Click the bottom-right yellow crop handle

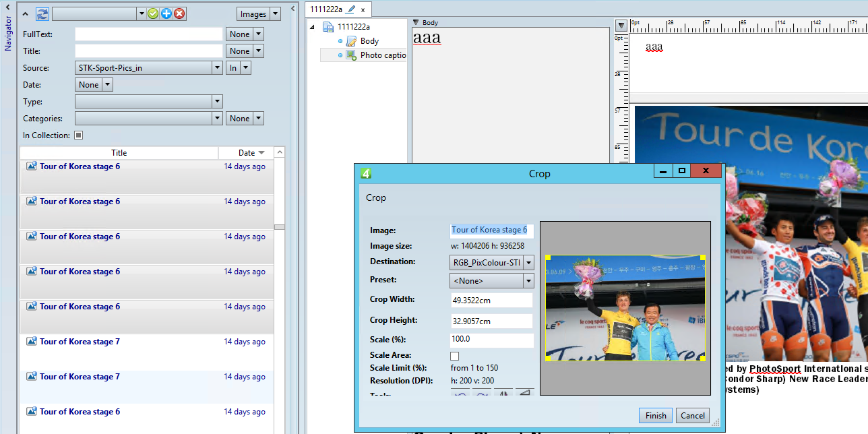(x=703, y=358)
